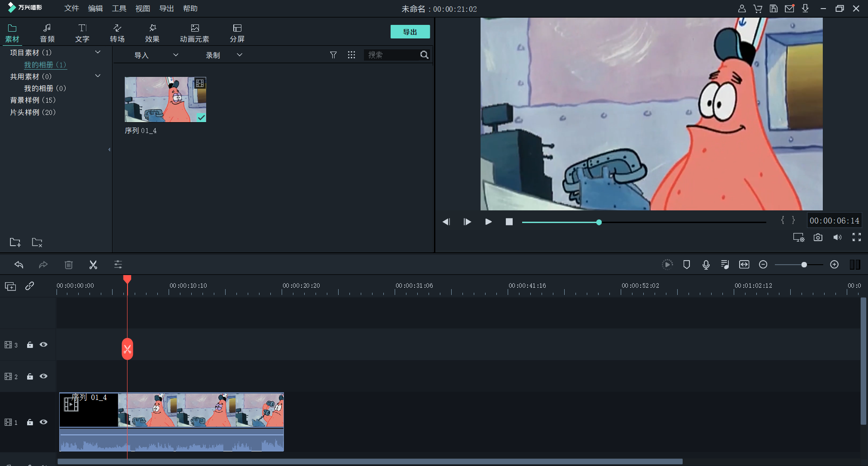Collapse the 项目素材 tree section
Image resolution: width=868 pixels, height=466 pixels.
(x=98, y=52)
